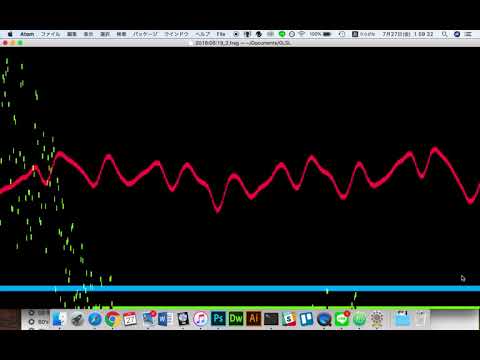Viewport: 480px width, 360px height.
Task: Open Microsoft Word from the dock
Action: pyautogui.click(x=165, y=319)
